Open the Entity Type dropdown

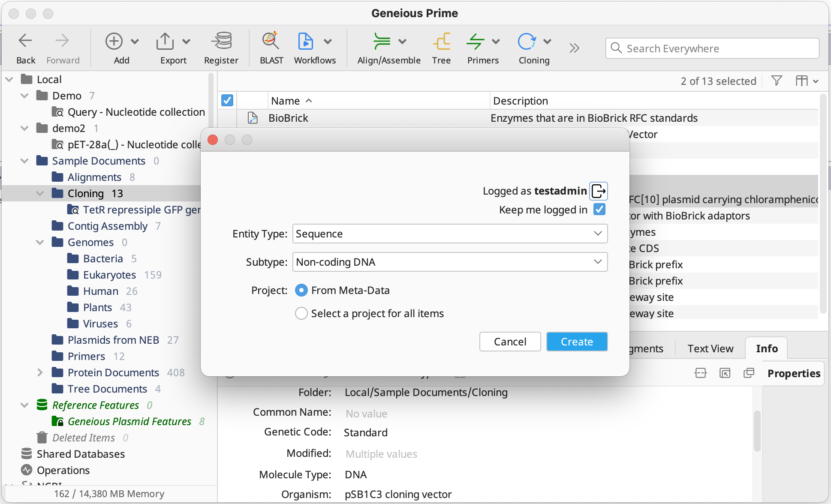click(450, 234)
